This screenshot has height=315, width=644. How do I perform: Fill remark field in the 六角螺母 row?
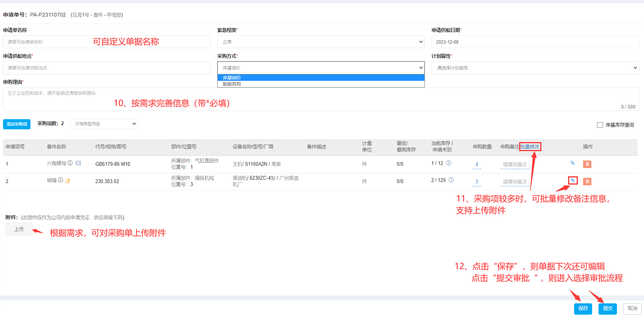coord(515,164)
